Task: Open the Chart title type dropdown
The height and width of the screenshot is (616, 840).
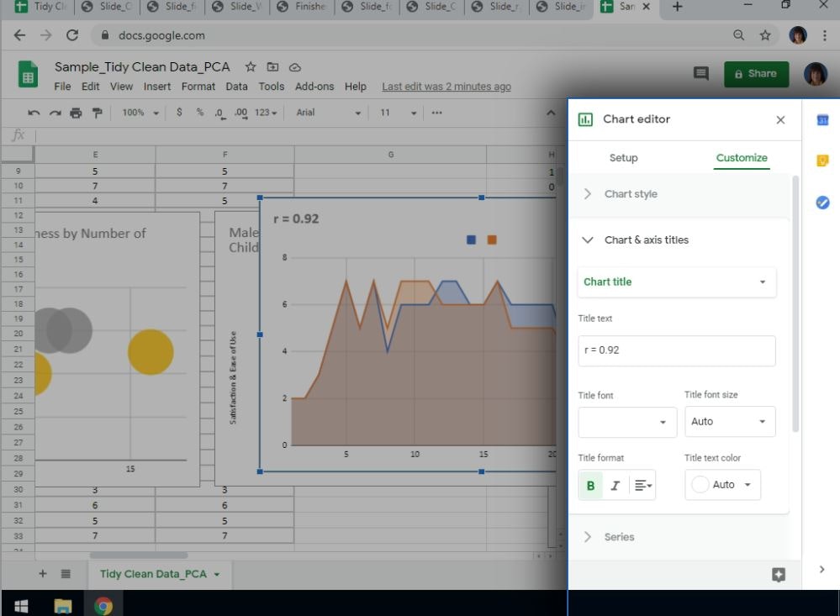Action: 677,282
